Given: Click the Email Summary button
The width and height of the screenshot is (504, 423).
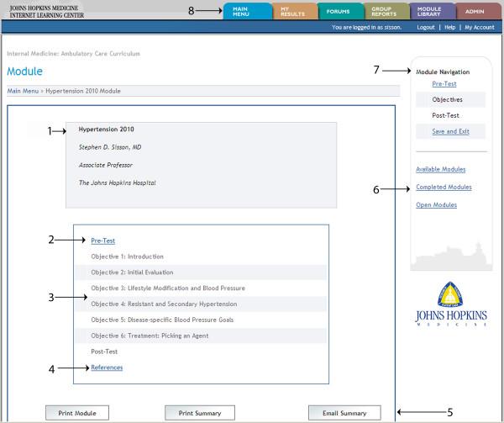Looking at the screenshot, I should [x=344, y=413].
